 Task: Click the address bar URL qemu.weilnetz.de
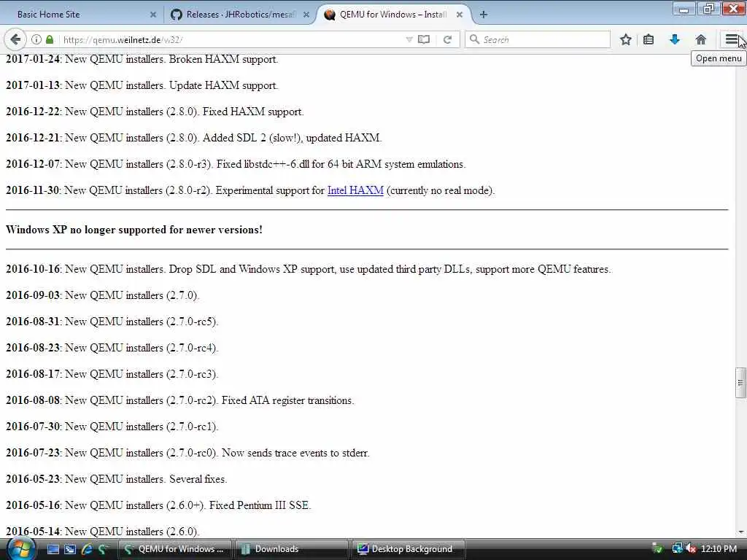click(x=123, y=39)
